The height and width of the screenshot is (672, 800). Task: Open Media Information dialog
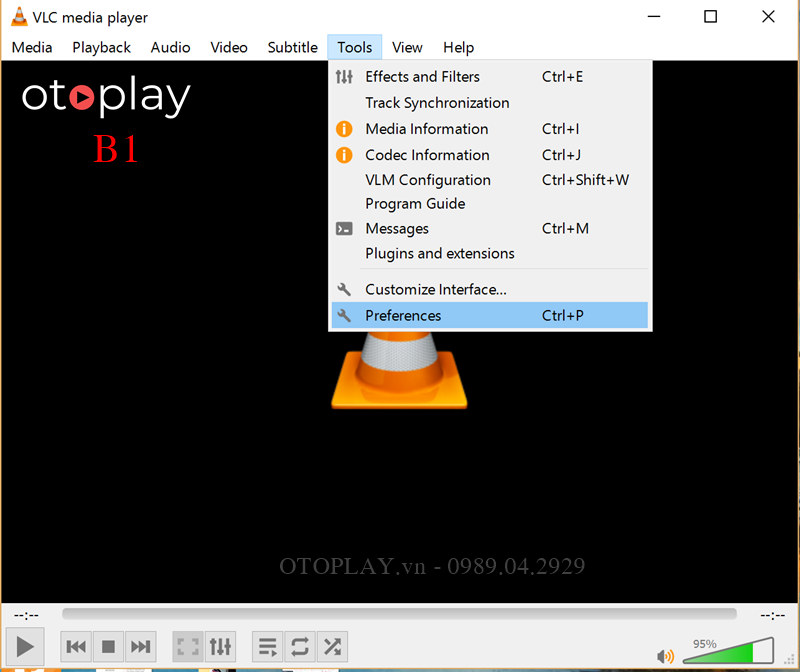coord(490,129)
